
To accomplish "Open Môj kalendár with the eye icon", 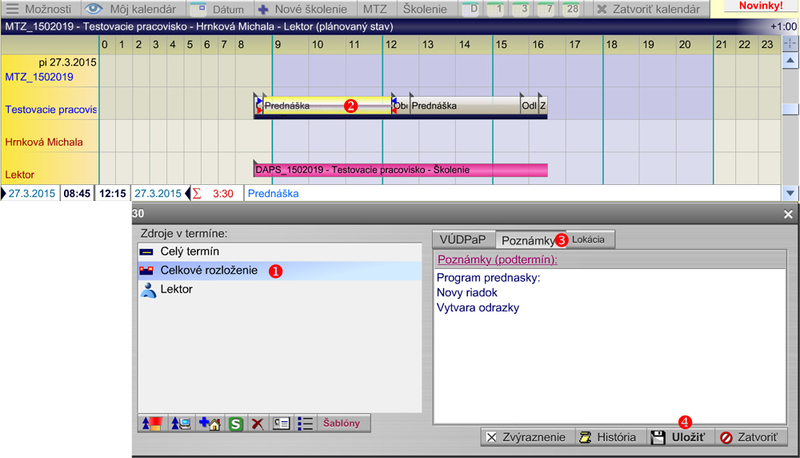I will pyautogui.click(x=128, y=8).
